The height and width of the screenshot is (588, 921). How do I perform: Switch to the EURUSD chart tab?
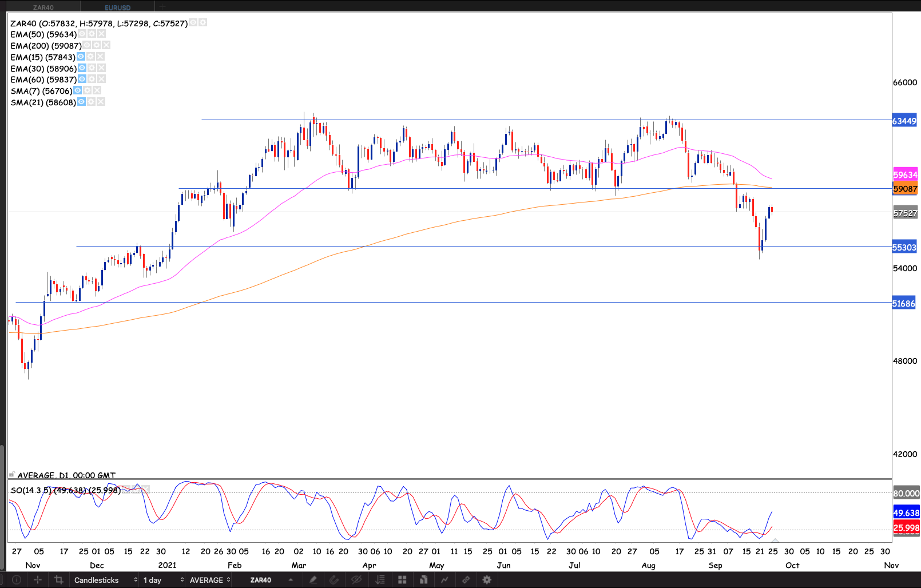(118, 7)
